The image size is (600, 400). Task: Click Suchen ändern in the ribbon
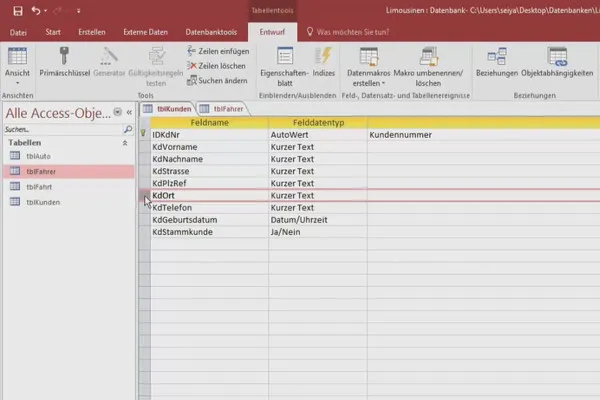[217, 80]
